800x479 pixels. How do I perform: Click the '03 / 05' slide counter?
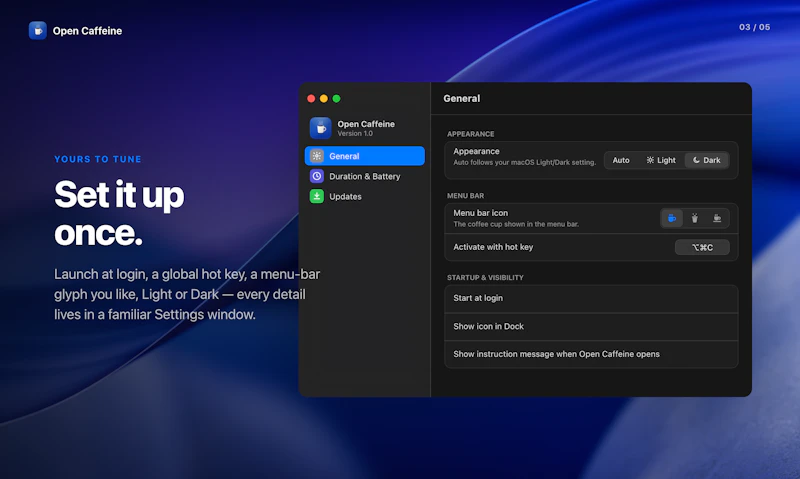pos(755,27)
